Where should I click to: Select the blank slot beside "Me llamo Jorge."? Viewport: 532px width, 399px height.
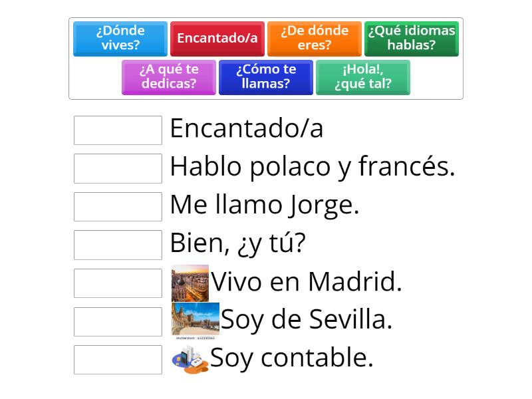(118, 207)
